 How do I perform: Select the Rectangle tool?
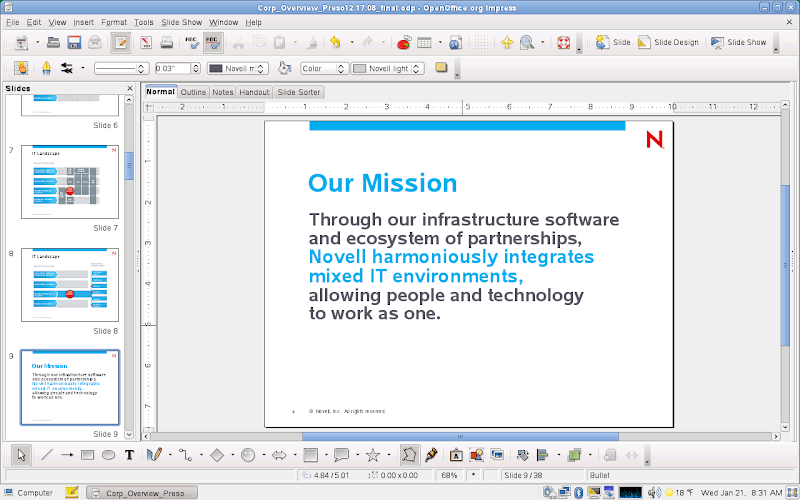[88, 455]
